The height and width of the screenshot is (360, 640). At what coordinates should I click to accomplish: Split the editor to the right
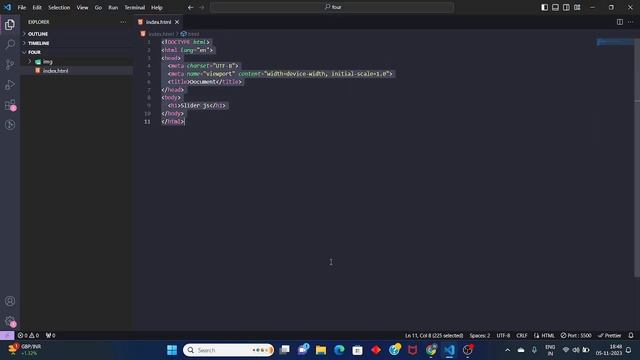(x=620, y=22)
